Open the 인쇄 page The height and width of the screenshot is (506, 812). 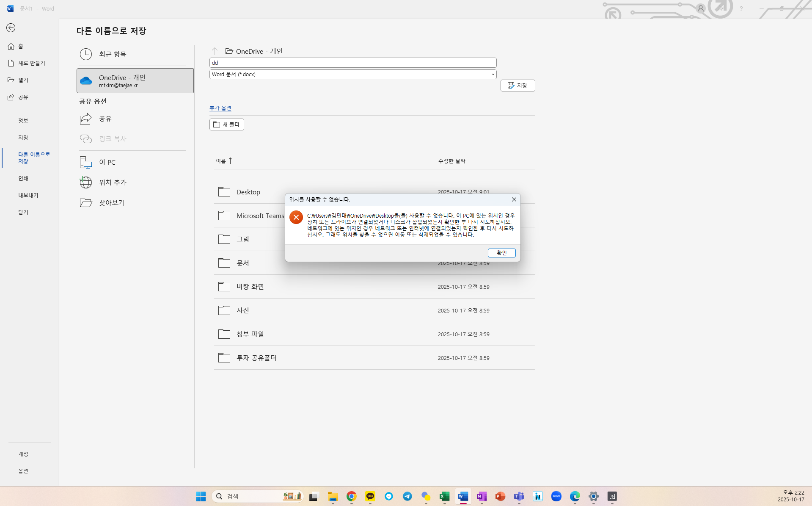[x=23, y=178]
